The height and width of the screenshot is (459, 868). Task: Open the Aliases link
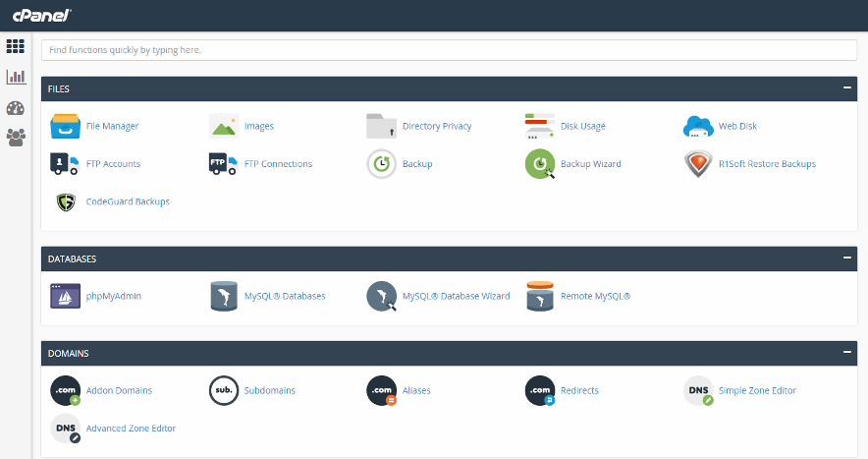click(416, 390)
